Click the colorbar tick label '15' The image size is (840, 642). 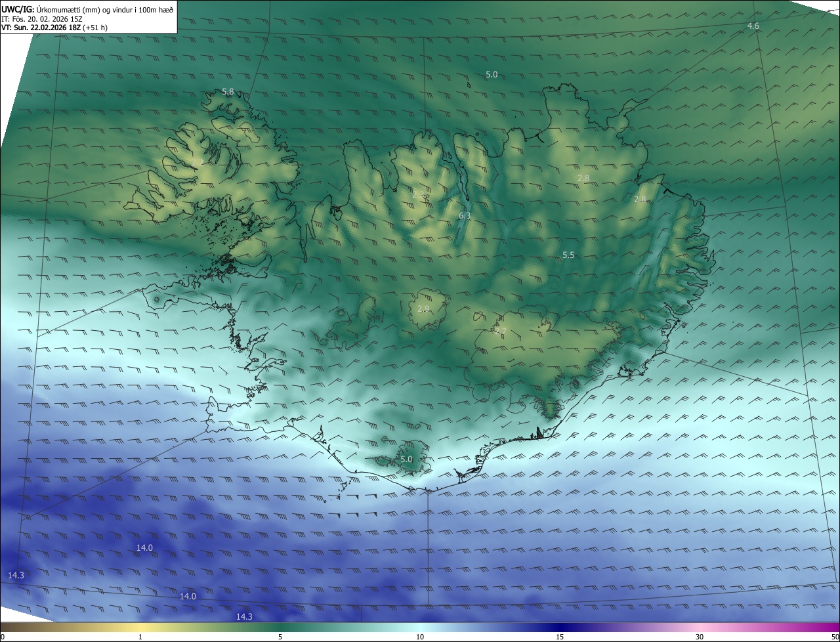point(560,637)
